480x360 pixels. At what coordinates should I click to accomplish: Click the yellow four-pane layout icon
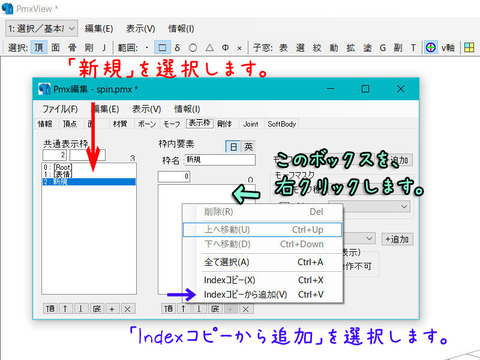[x=469, y=48]
